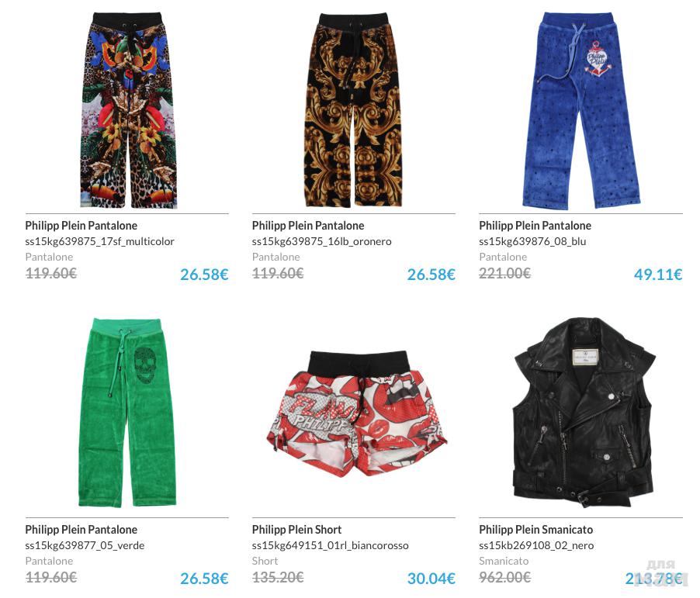Open the blue velvet pants with anchor image
Screen dimensions: 700x598
click(x=581, y=111)
